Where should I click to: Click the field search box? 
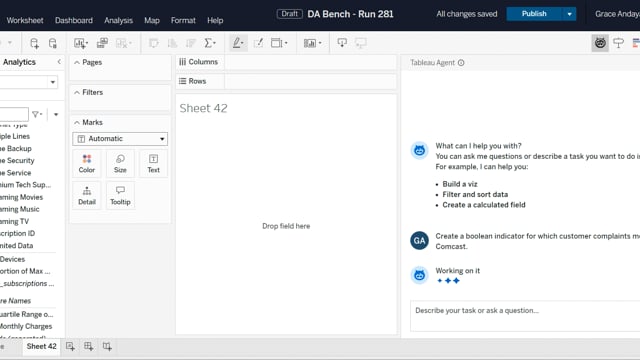(x=13, y=114)
